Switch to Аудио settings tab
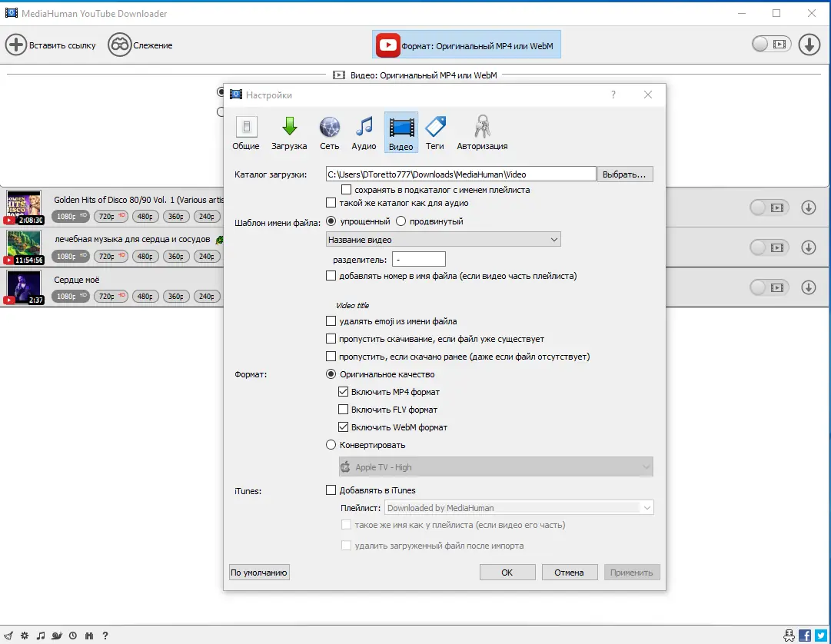The height and width of the screenshot is (644, 831). (x=364, y=132)
